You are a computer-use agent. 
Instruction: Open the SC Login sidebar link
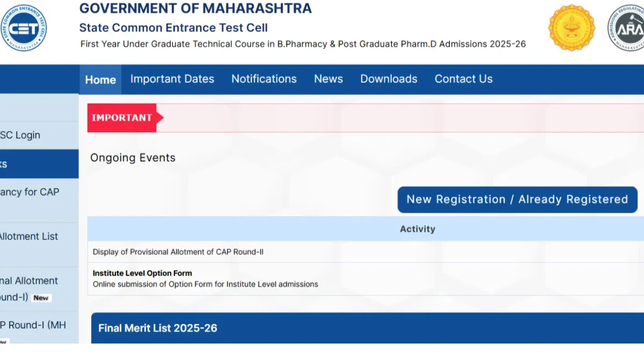(x=20, y=135)
